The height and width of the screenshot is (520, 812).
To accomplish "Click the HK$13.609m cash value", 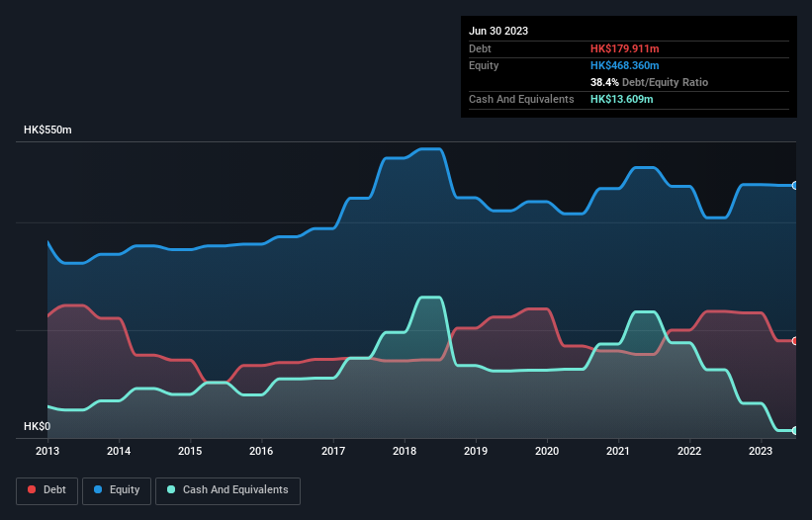I will [621, 99].
